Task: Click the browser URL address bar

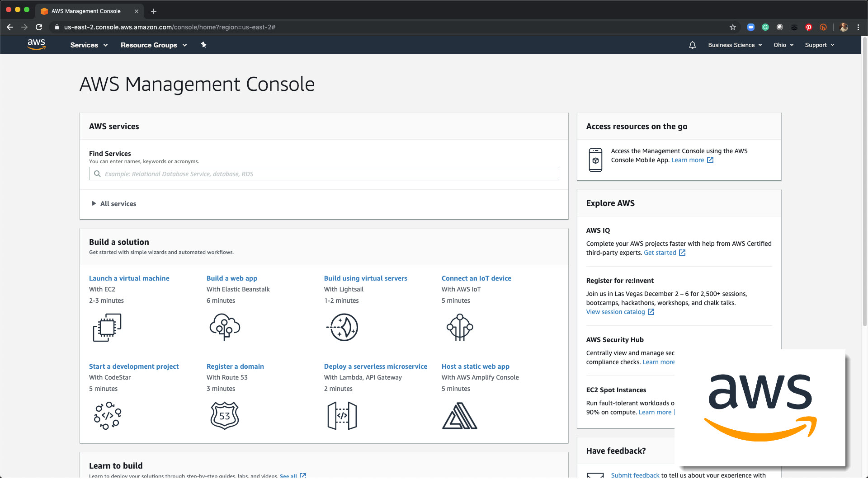Action: (x=389, y=27)
